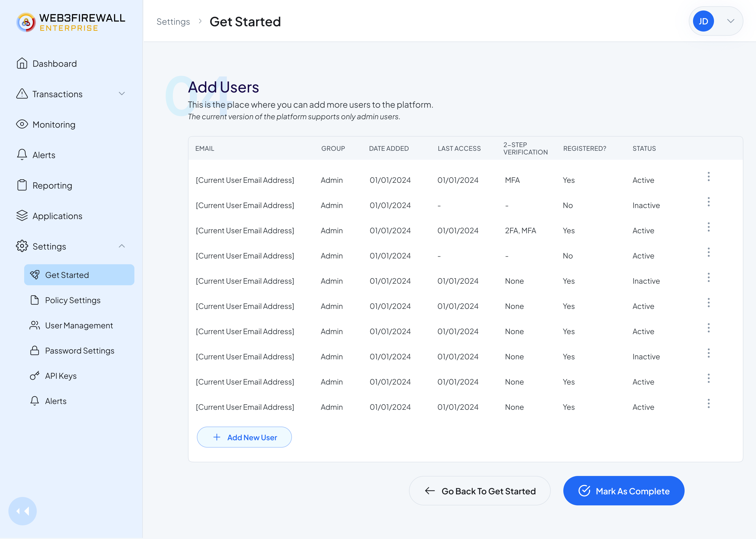Click the 2-STEP VERIFICATION column header

[x=525, y=148]
